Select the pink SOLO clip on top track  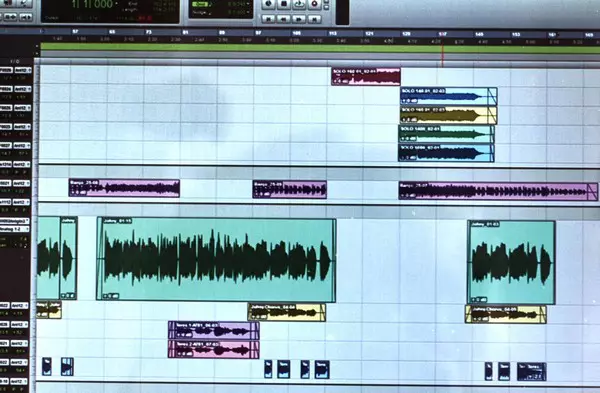click(366, 77)
